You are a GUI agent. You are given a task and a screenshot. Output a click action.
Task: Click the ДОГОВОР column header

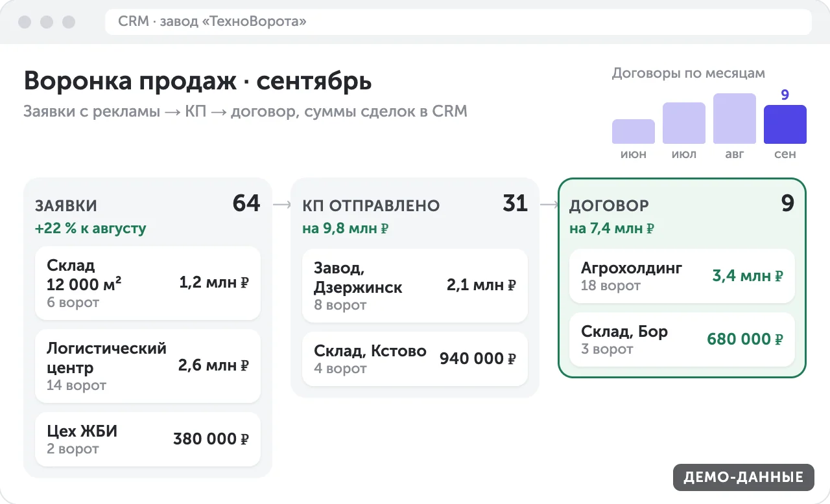[x=609, y=206]
